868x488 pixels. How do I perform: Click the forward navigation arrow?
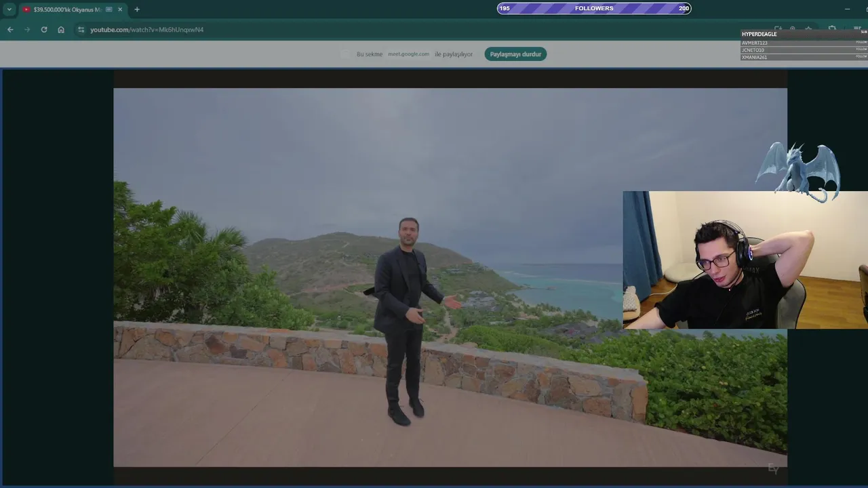[27, 30]
